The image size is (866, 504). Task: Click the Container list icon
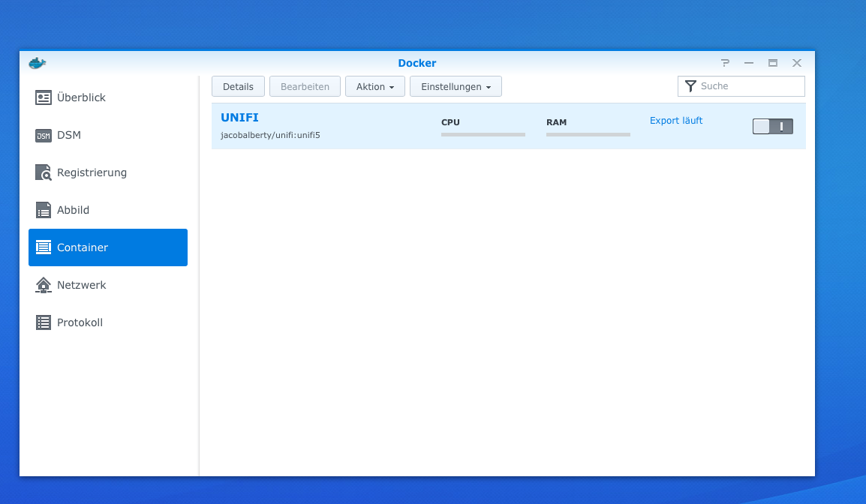coord(43,247)
